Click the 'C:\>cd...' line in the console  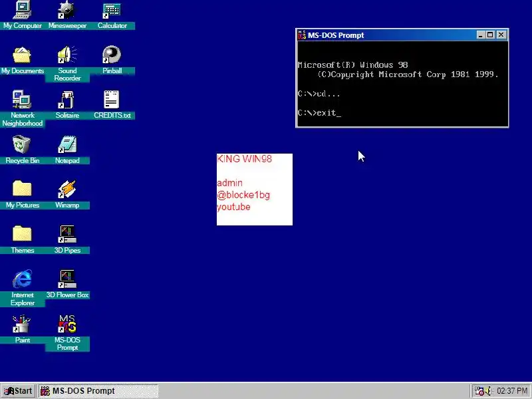(319, 94)
